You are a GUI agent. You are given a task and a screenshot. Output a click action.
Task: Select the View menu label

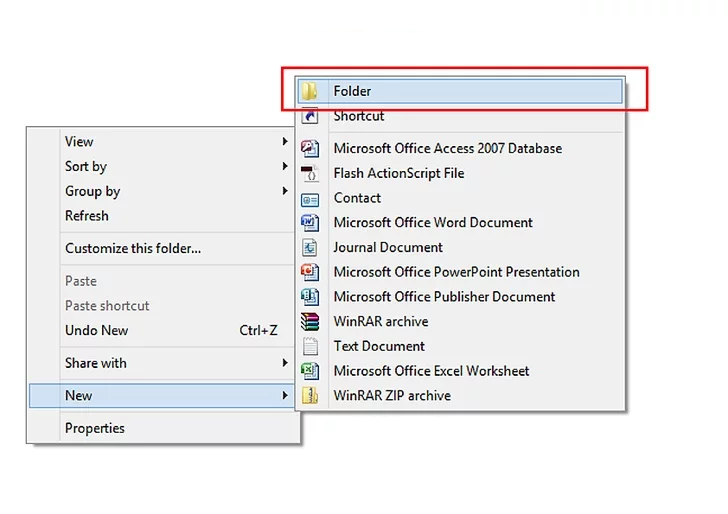click(x=79, y=142)
